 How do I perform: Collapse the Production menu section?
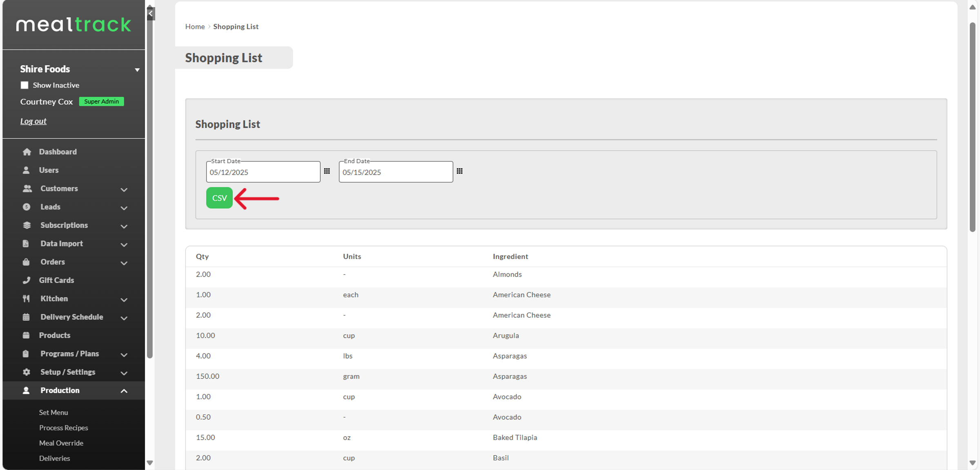coord(124,391)
